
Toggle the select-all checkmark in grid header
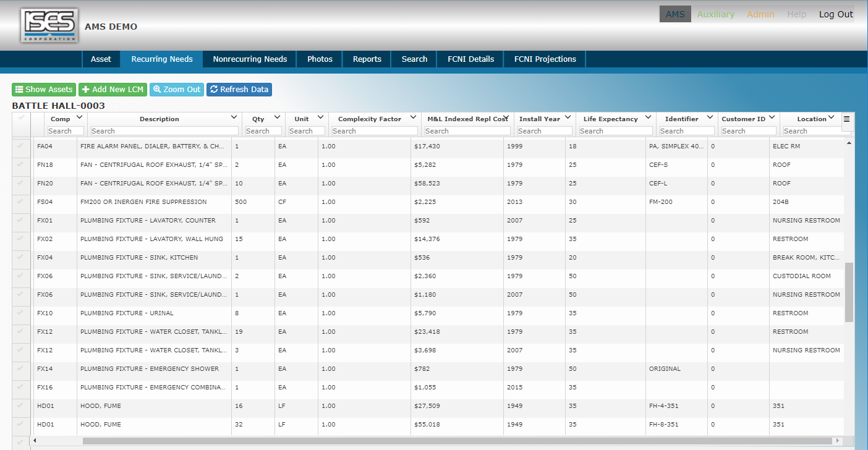pyautogui.click(x=21, y=117)
